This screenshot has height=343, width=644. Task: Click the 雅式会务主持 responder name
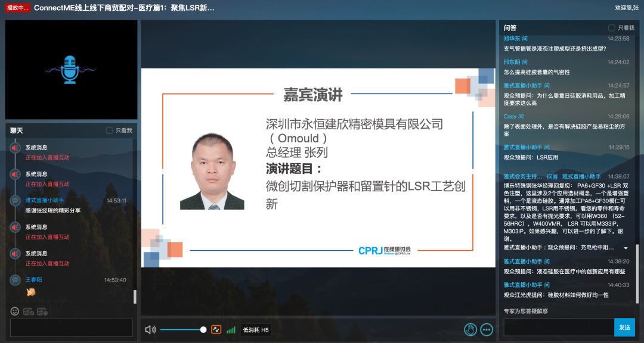coord(523,176)
